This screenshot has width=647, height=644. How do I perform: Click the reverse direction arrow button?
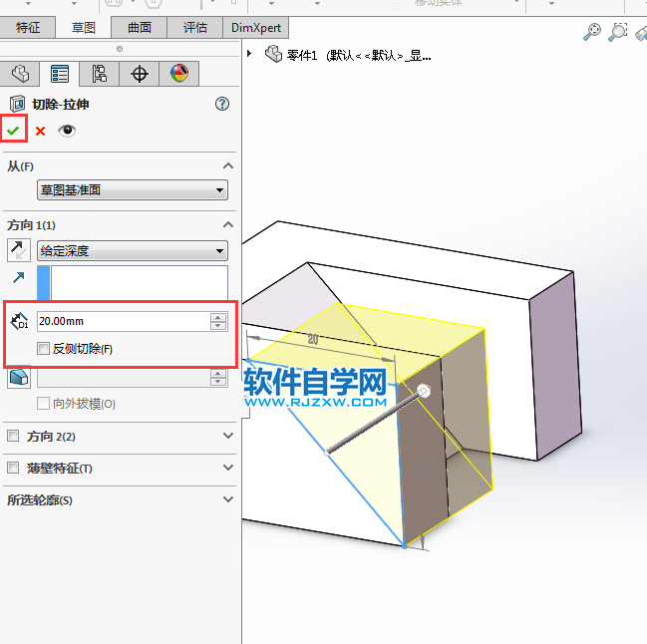19,250
